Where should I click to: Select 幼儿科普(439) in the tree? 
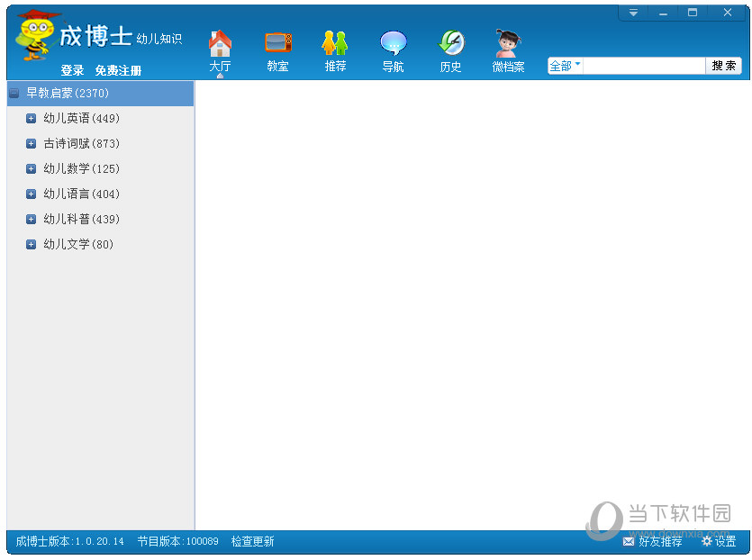[x=82, y=219]
